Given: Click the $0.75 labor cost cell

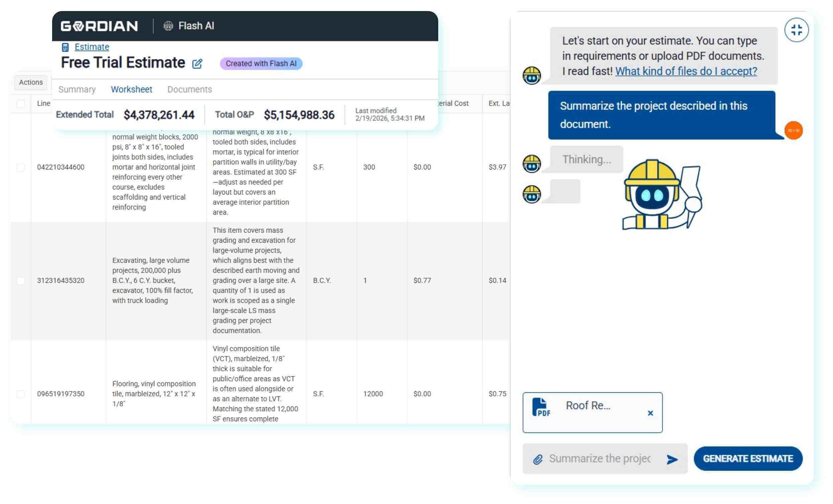Looking at the screenshot, I should point(497,394).
